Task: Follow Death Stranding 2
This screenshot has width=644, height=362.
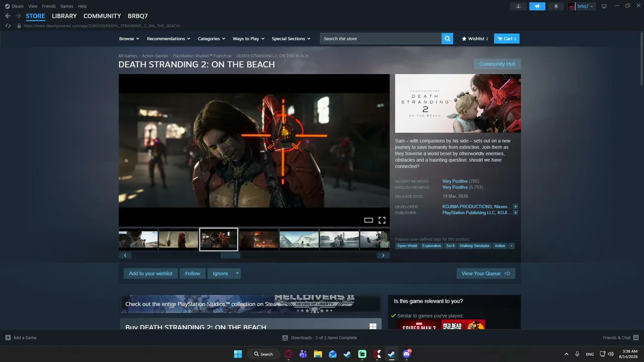Action: [x=193, y=274]
